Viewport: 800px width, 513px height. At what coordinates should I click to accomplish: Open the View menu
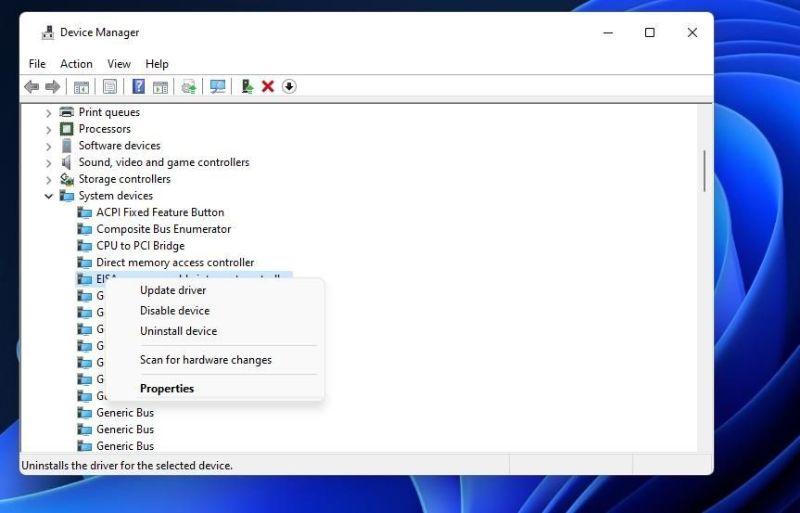[119, 64]
